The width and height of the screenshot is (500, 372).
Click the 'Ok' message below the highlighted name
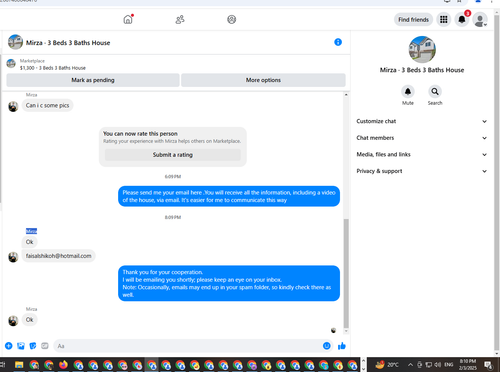pyautogui.click(x=30, y=242)
